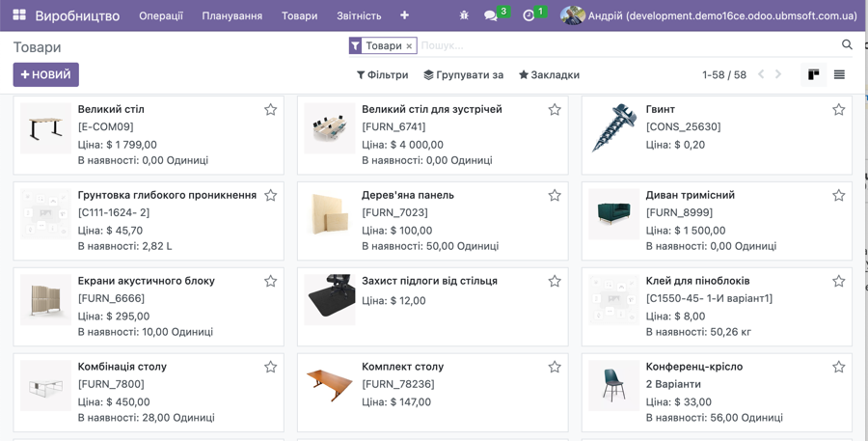Click the plus icon in top menu
Image resolution: width=868 pixels, height=441 pixels.
point(404,15)
